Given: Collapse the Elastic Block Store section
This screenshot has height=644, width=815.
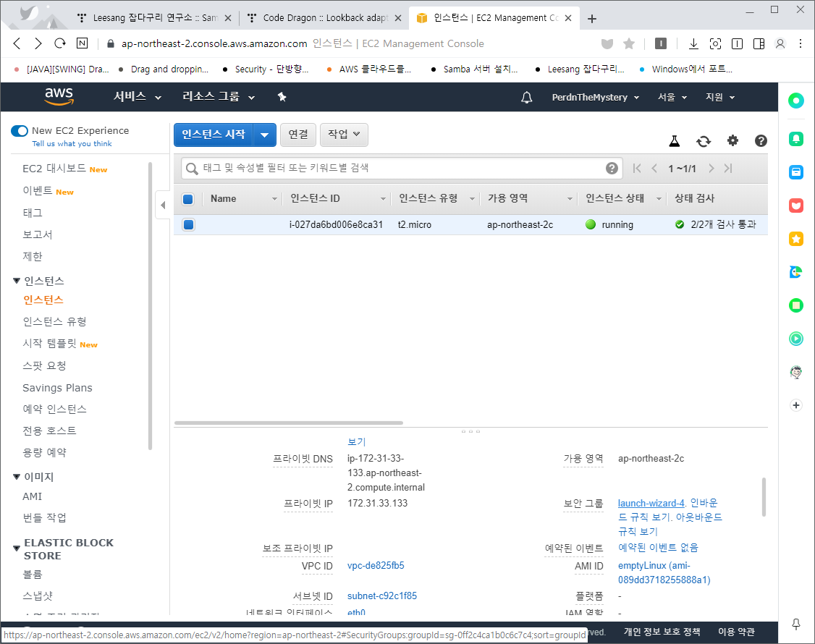Looking at the screenshot, I should point(17,548).
